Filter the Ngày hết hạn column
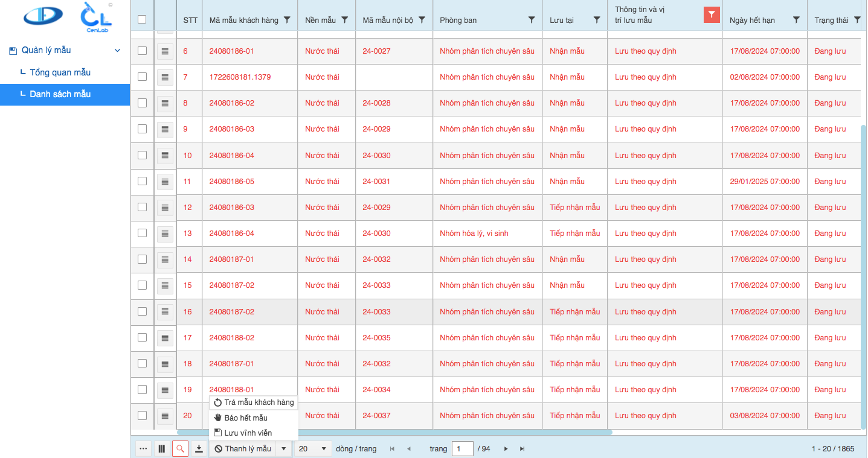Screen dimensions: 868x458 (796, 20)
